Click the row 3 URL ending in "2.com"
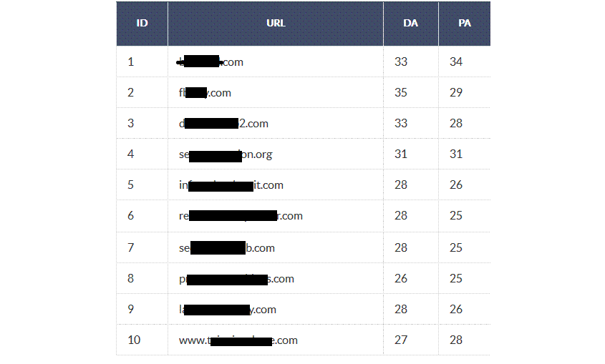The width and height of the screenshot is (605, 364). tap(223, 124)
